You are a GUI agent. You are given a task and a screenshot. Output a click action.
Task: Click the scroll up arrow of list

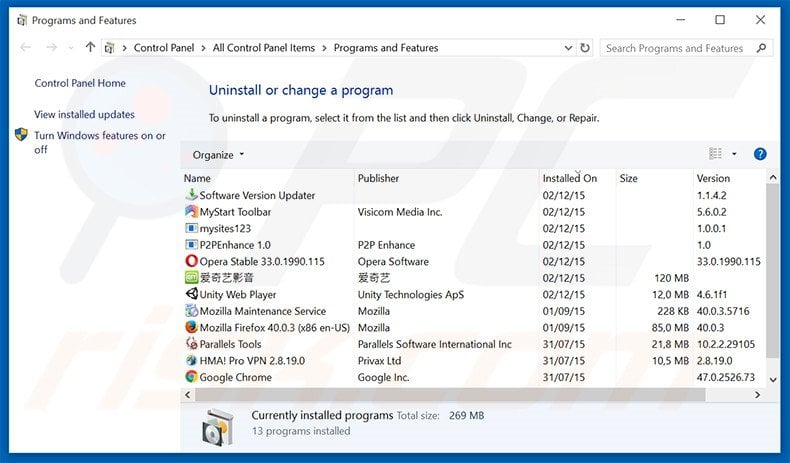click(773, 177)
